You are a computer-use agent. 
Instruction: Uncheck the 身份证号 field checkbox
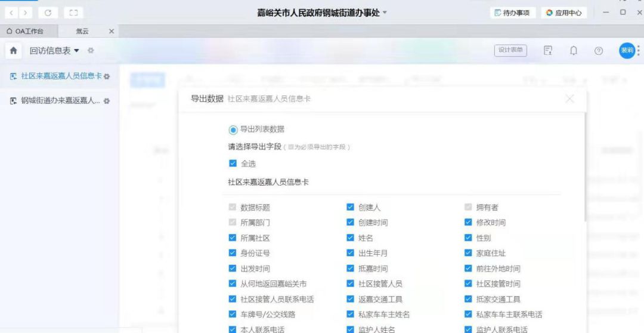233,253
